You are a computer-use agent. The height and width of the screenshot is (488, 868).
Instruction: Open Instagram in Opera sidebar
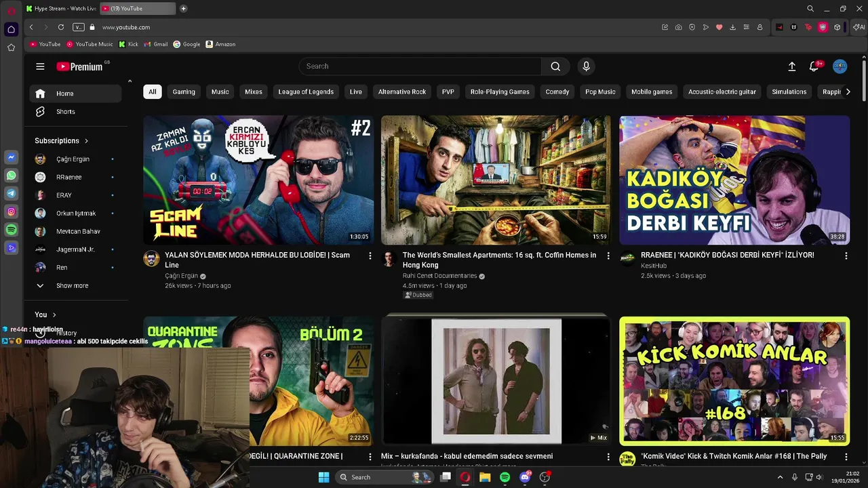point(12,212)
